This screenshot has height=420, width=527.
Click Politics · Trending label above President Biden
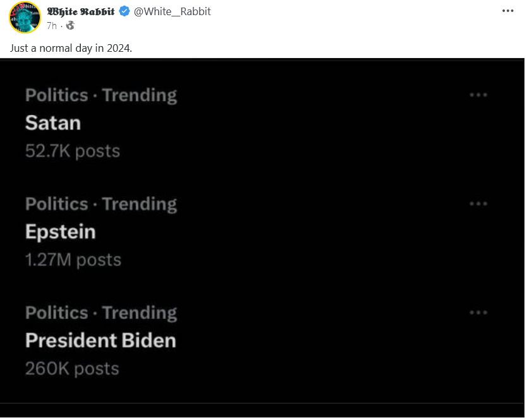tap(101, 313)
